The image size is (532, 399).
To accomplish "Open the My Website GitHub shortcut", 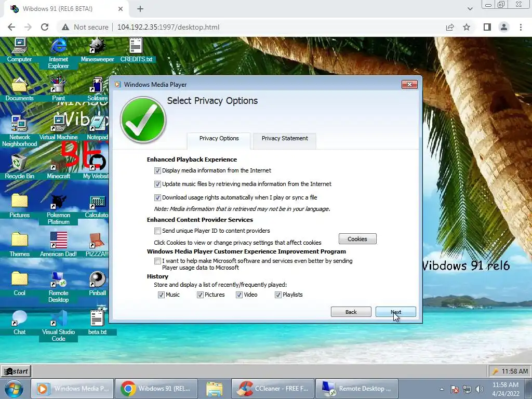I will pos(97,167).
